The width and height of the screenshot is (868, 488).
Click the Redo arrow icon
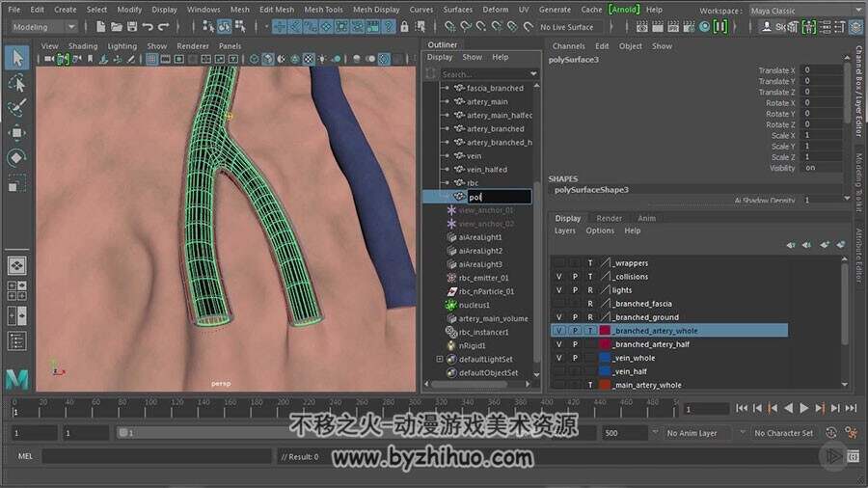(x=163, y=27)
